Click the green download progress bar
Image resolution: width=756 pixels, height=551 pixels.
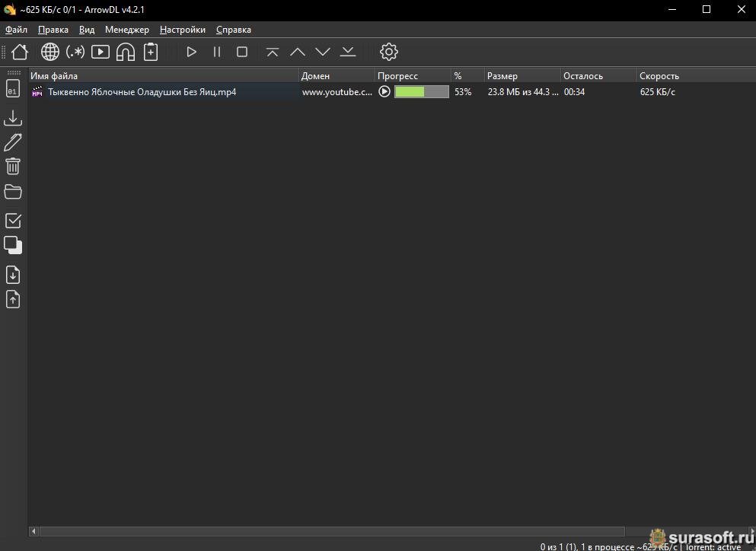click(x=421, y=92)
